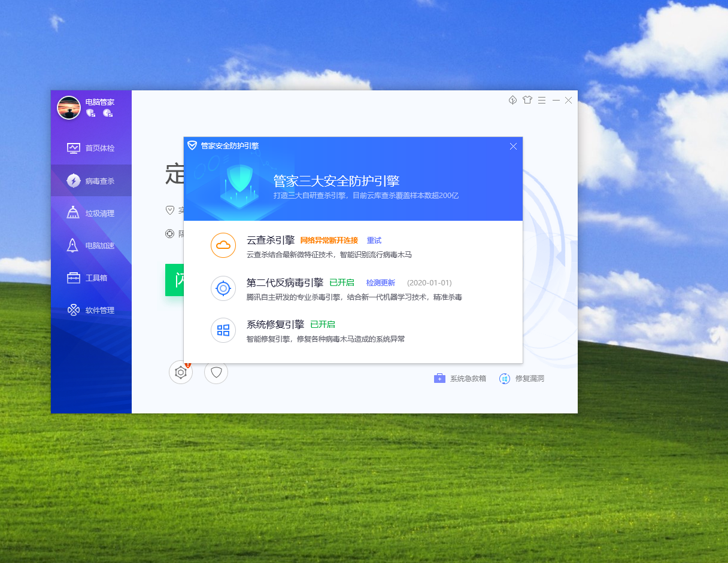Click 网络异常断开连接 status text

[x=329, y=241]
